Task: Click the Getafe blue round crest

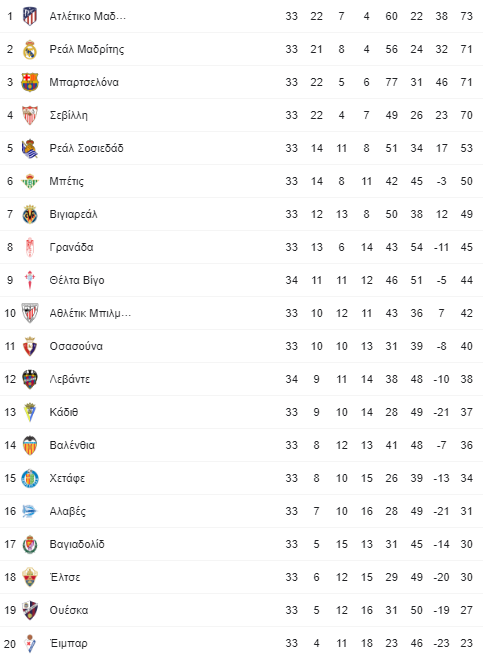Action: click(x=29, y=478)
